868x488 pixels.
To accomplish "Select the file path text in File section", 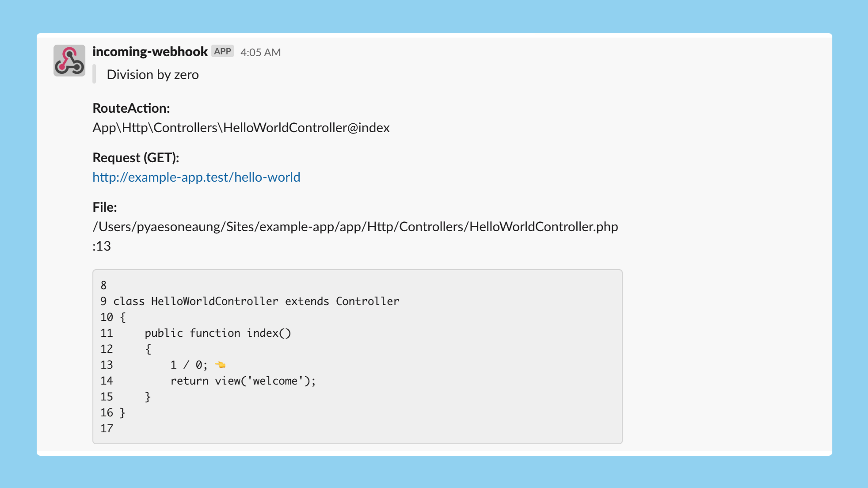I will tap(355, 226).
